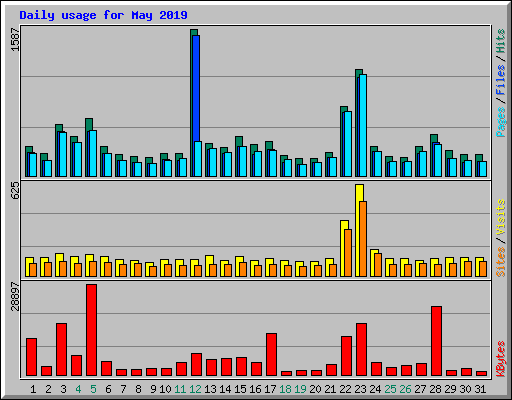Select day label 3 on the axis

(x=63, y=389)
